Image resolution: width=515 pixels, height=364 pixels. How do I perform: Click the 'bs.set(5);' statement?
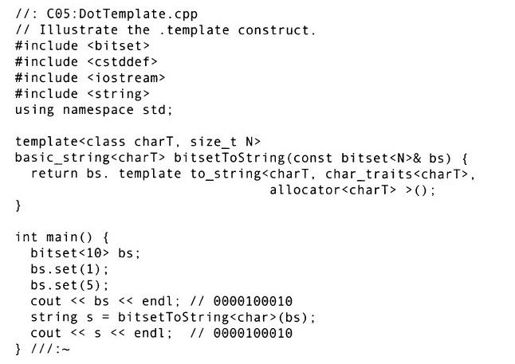tap(70, 285)
